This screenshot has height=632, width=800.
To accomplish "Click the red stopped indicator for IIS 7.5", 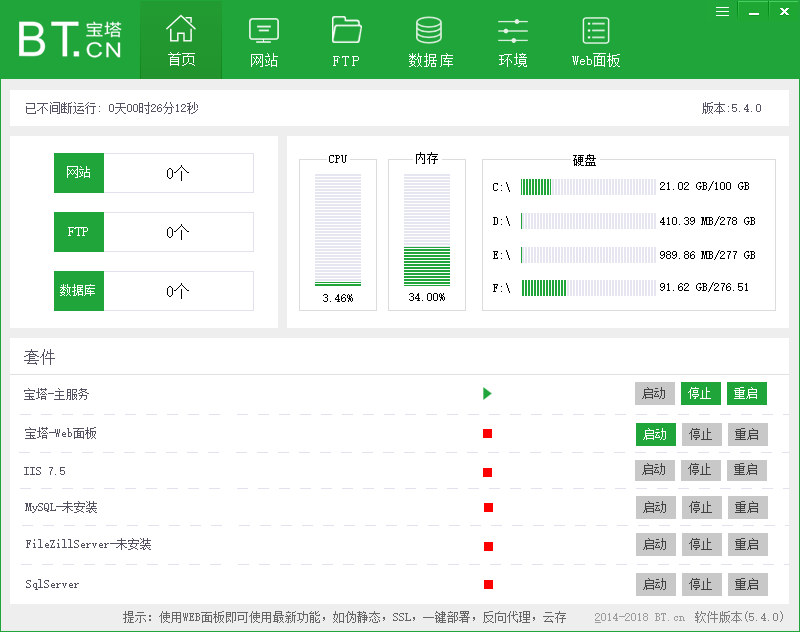I will pyautogui.click(x=487, y=472).
